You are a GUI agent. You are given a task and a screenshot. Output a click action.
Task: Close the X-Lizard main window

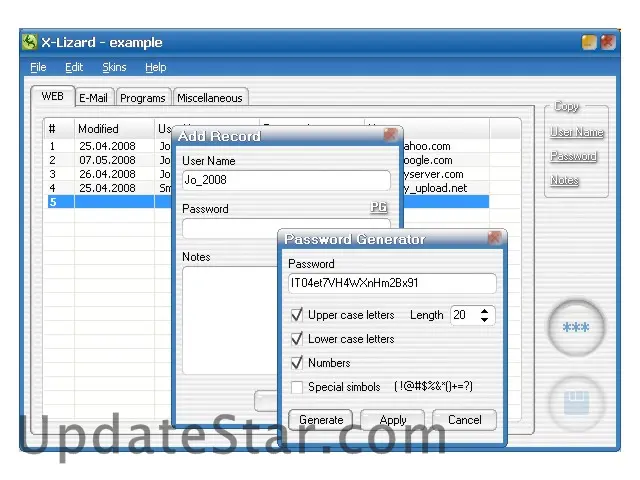[608, 42]
